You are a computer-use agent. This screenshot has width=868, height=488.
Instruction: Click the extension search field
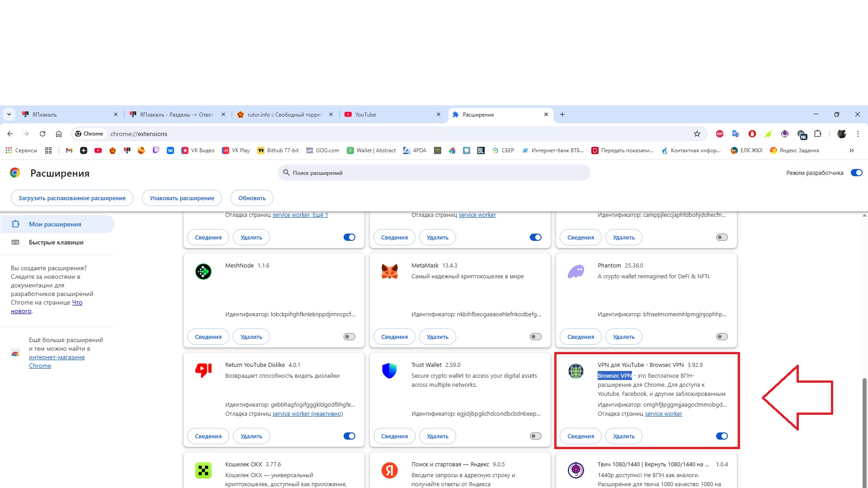[x=434, y=173]
